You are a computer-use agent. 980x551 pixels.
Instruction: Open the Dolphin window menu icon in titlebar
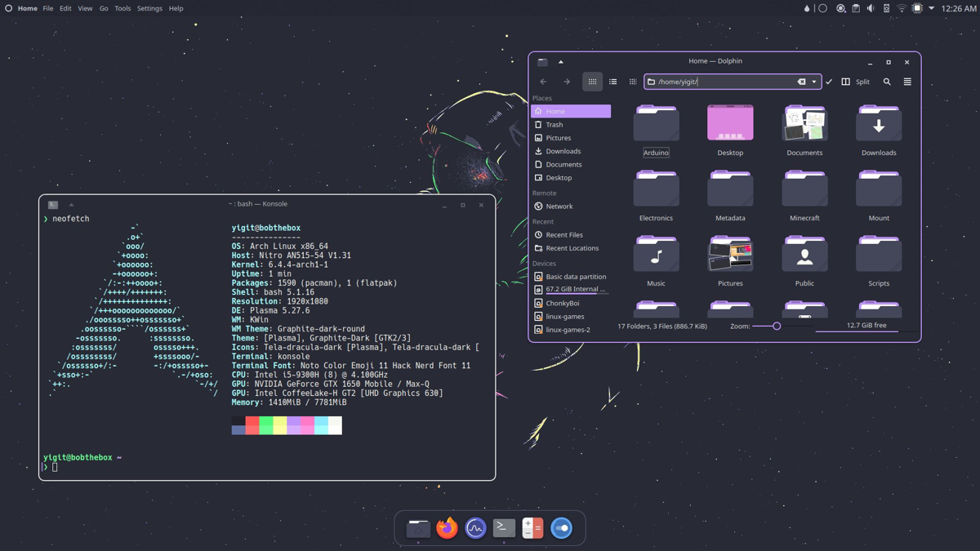[x=542, y=62]
